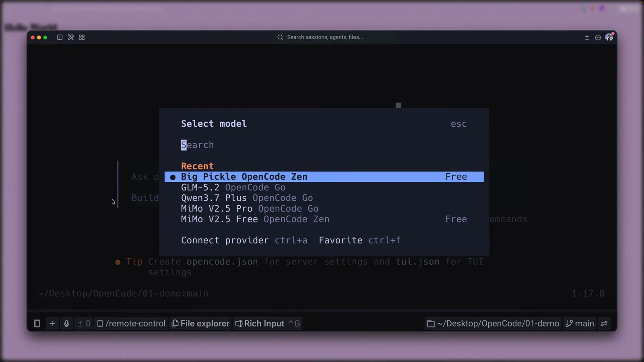Choose MiMo V2.5 Pro OpenCode Go

[x=324, y=208]
